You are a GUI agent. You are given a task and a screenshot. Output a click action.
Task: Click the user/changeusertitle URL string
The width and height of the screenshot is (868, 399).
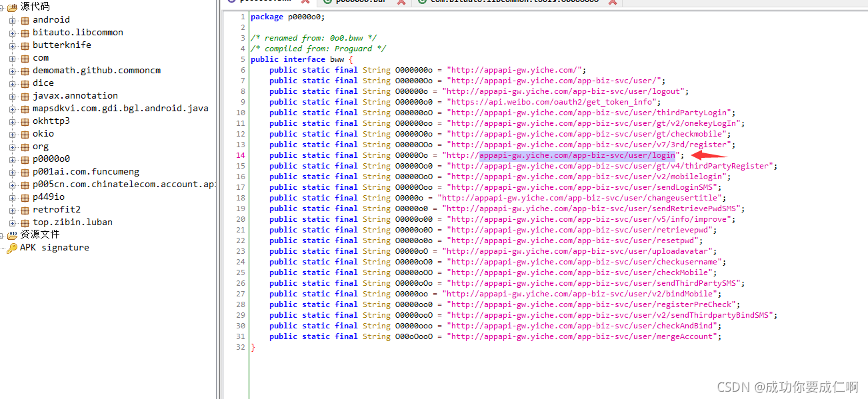pyautogui.click(x=581, y=198)
